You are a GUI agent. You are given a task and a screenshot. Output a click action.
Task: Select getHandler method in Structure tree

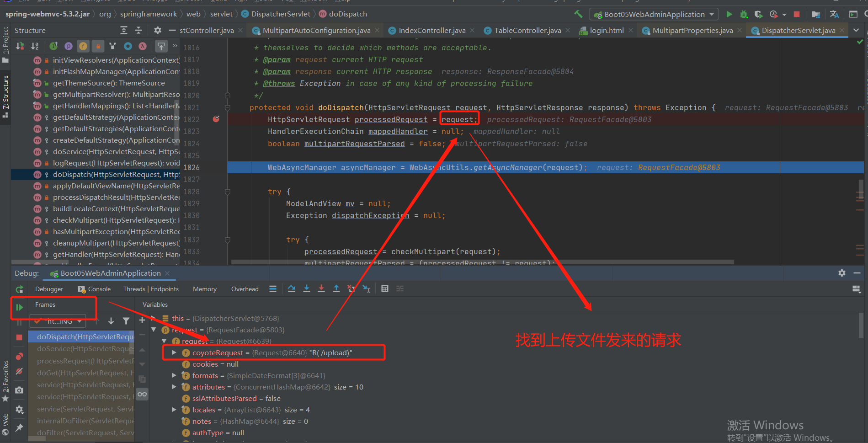tap(96, 254)
